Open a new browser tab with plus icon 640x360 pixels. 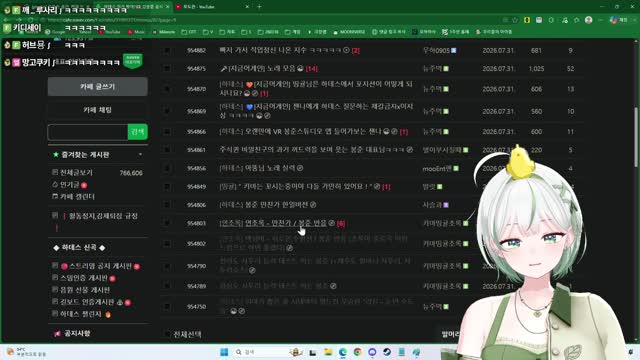259,7
